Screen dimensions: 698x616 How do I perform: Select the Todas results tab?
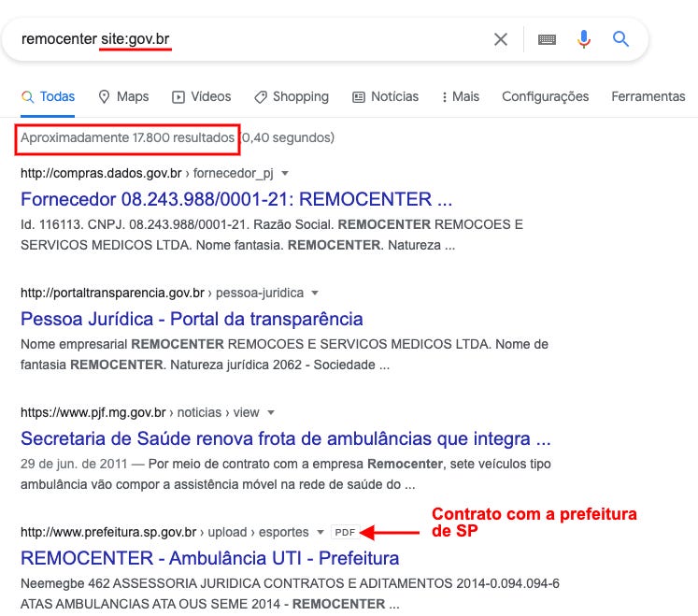[48, 96]
